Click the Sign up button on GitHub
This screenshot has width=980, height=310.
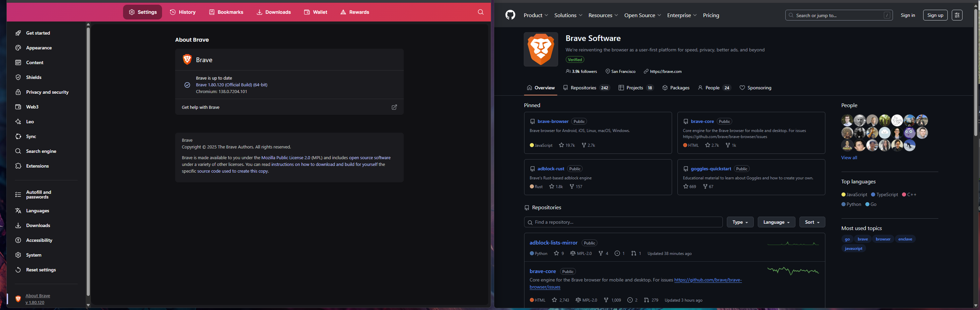pos(935,15)
